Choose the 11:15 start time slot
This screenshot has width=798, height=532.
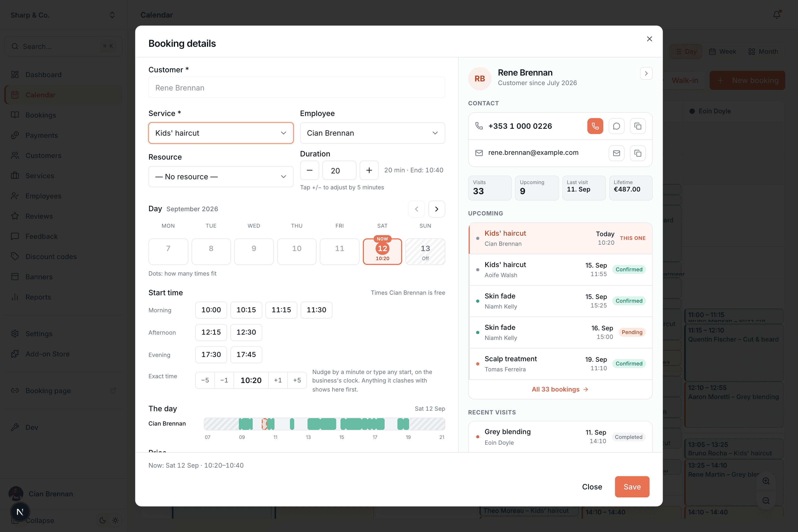coord(281,310)
